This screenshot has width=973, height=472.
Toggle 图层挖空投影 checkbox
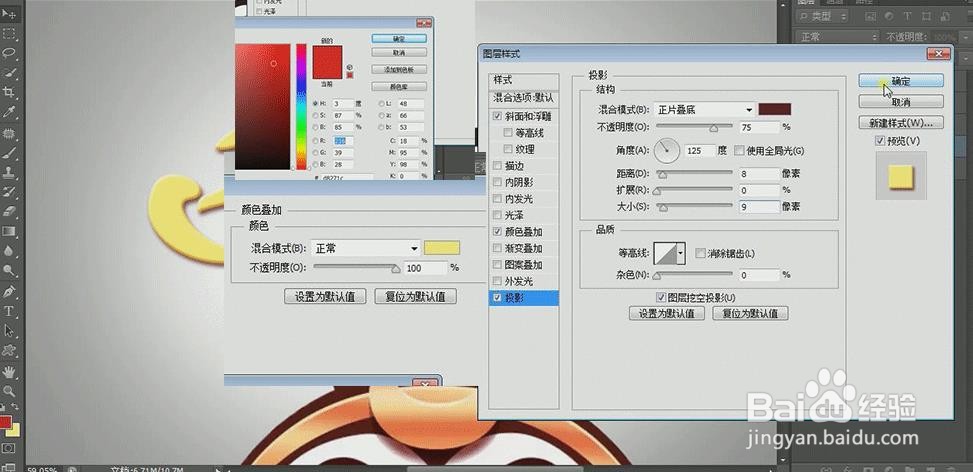tap(662, 298)
